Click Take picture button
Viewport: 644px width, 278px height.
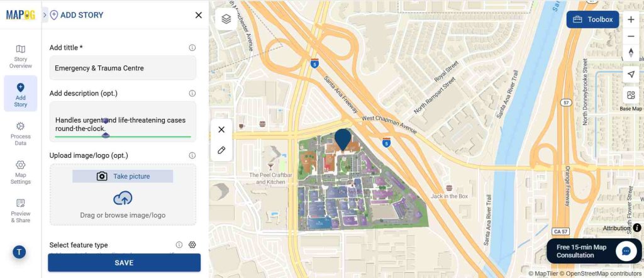tap(123, 176)
